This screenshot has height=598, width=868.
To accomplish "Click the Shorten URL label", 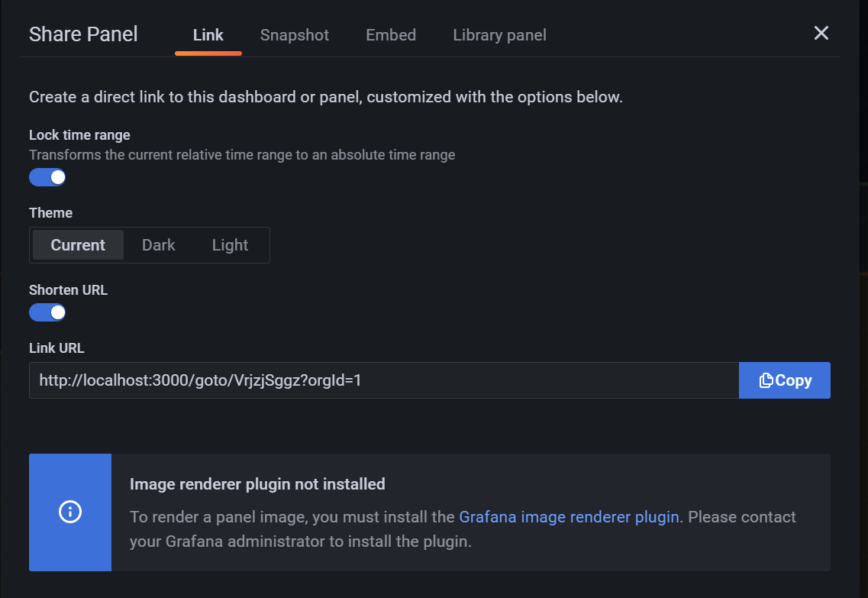I will (68, 290).
